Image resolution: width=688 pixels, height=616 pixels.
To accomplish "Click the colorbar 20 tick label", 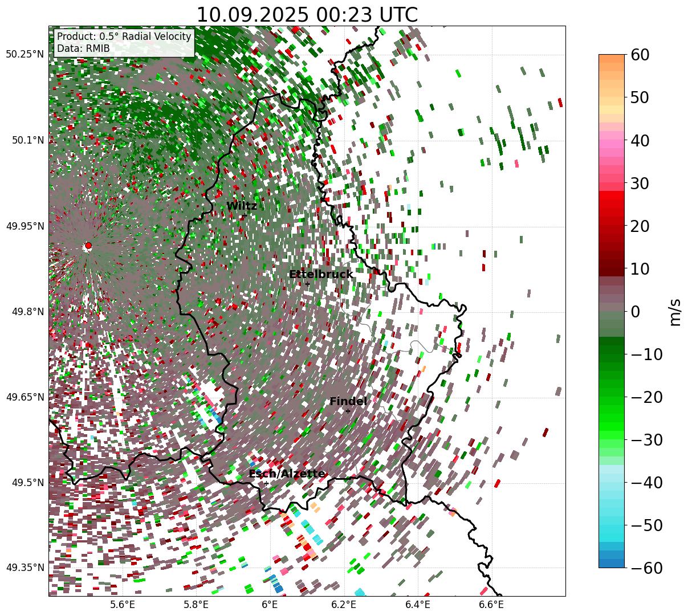I will point(640,226).
